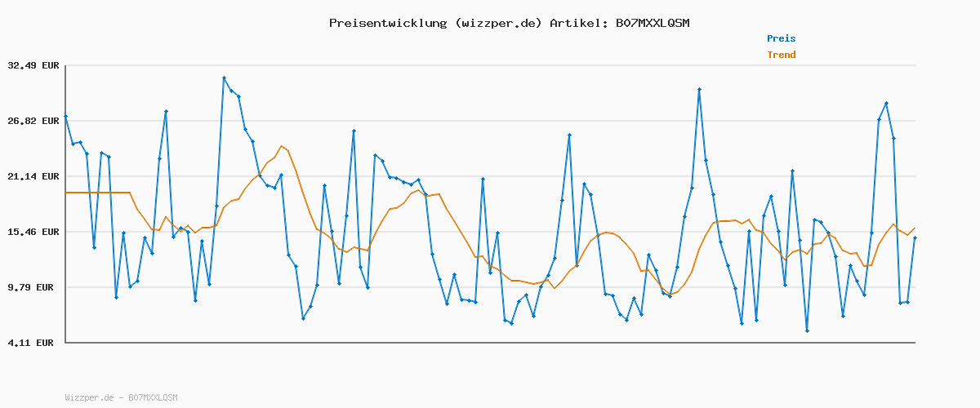The image size is (980, 408).
Task: Click the 15.46 EUR y-axis label
Action: 33,232
